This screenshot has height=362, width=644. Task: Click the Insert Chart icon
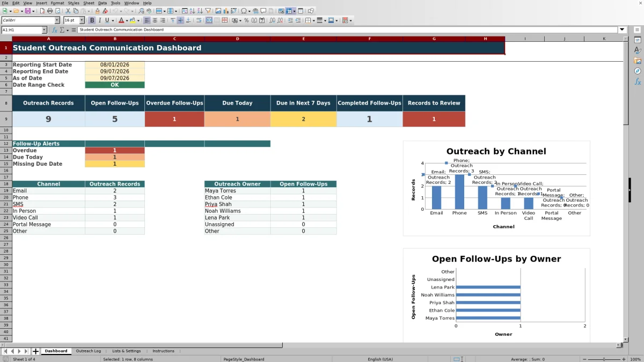pos(225,11)
